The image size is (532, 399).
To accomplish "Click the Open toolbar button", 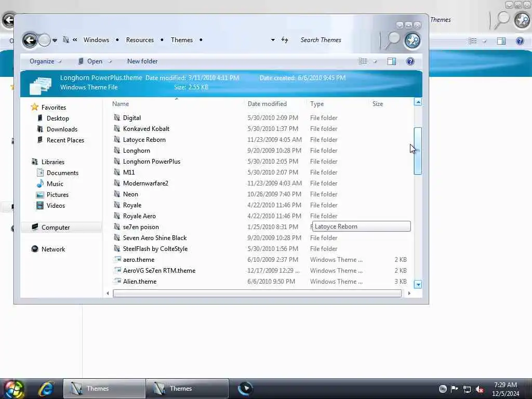I will pos(90,61).
